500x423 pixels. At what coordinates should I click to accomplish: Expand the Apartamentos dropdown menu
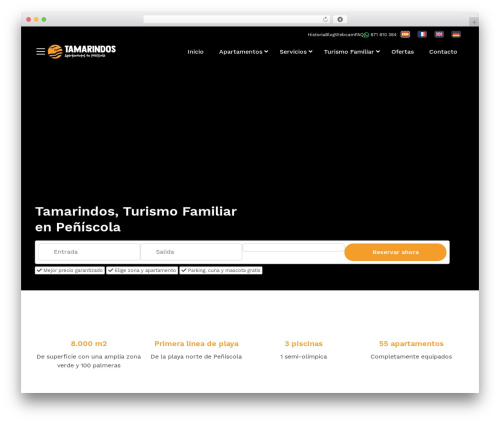pyautogui.click(x=243, y=52)
